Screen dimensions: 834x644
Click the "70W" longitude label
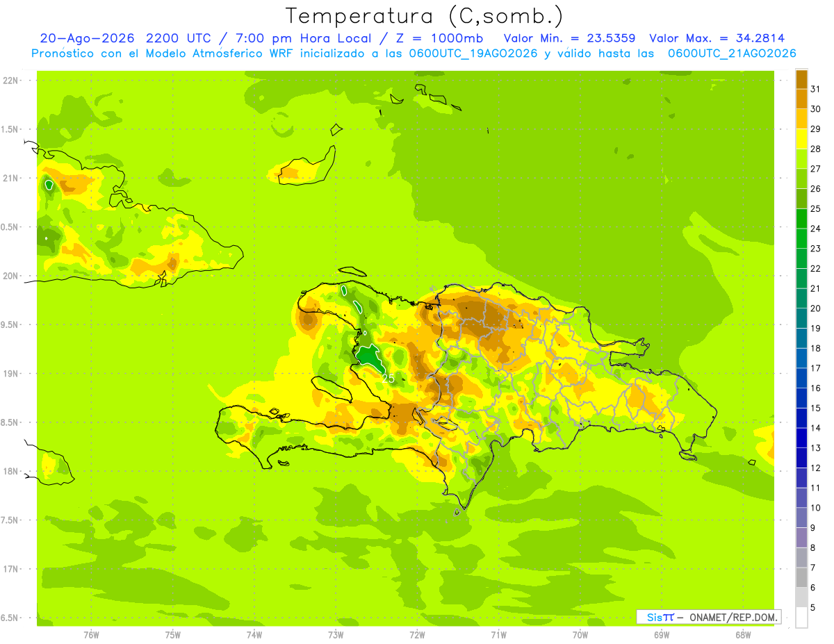pos(580,634)
